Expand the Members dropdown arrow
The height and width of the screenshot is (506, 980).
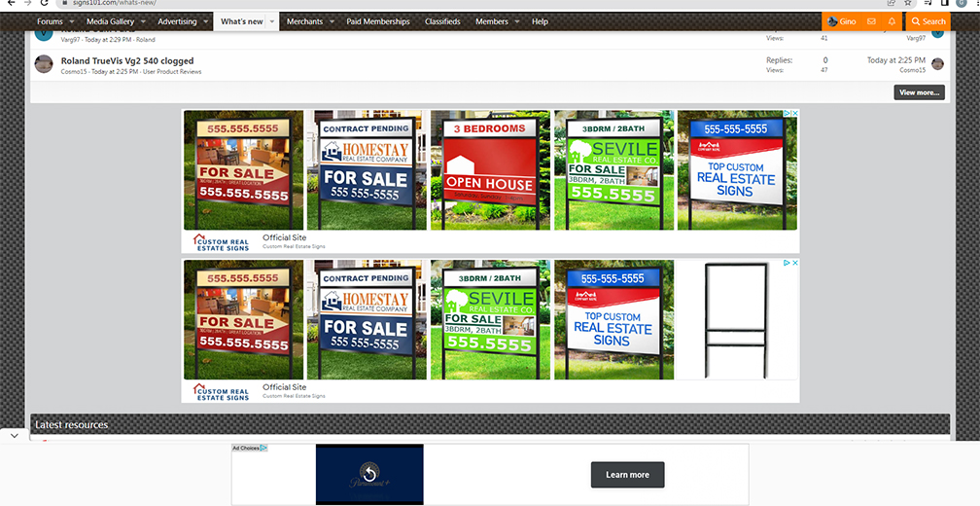pos(517,21)
